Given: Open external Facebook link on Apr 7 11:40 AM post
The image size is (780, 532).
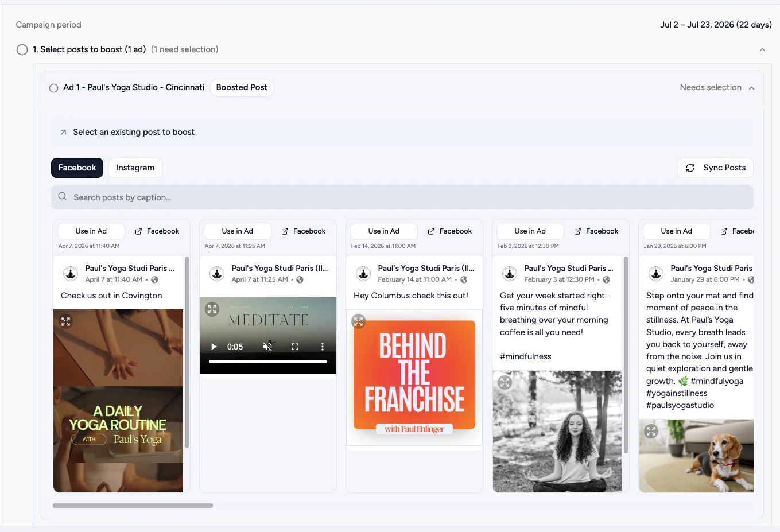Looking at the screenshot, I should [157, 231].
